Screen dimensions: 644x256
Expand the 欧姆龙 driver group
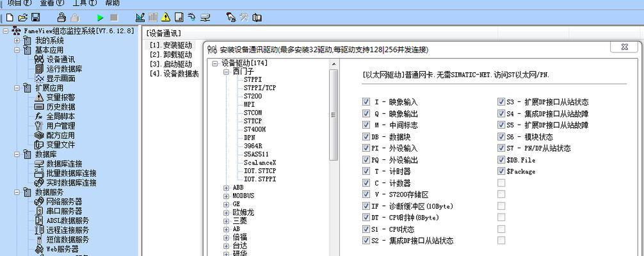[226, 213]
